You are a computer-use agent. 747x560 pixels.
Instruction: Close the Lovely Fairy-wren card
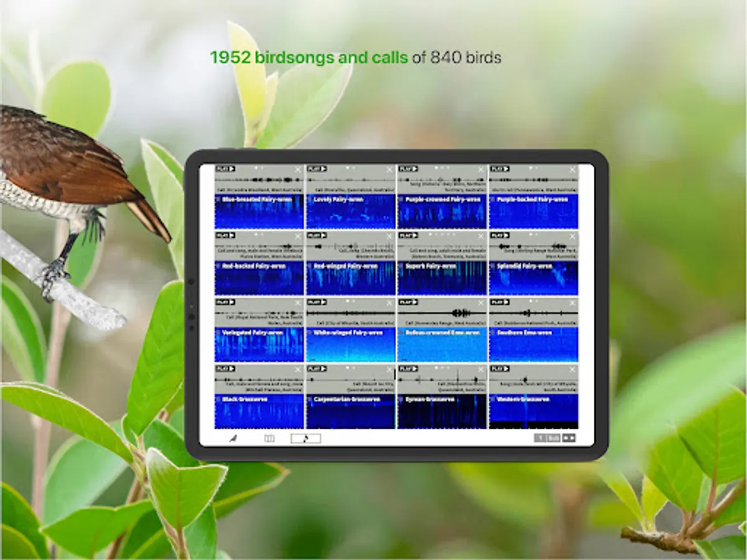click(389, 167)
